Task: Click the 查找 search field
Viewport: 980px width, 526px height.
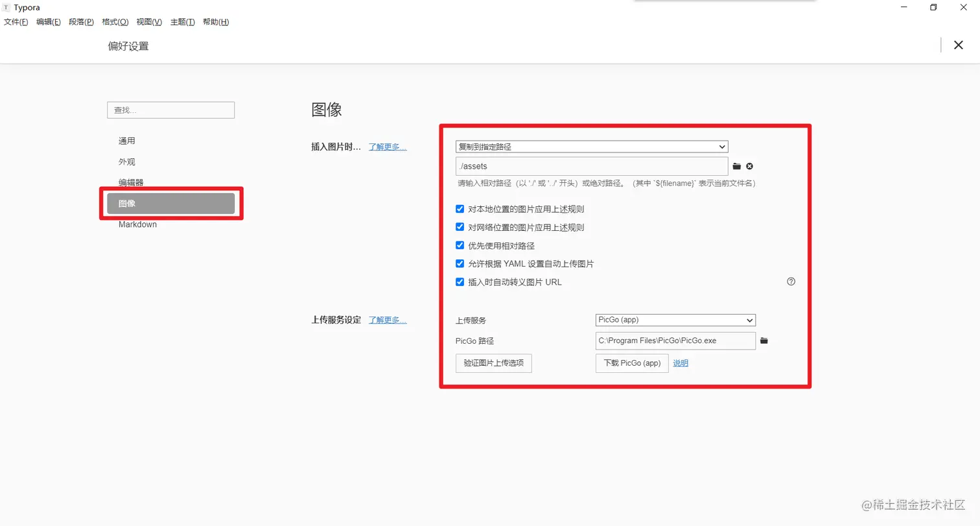Action: point(170,110)
